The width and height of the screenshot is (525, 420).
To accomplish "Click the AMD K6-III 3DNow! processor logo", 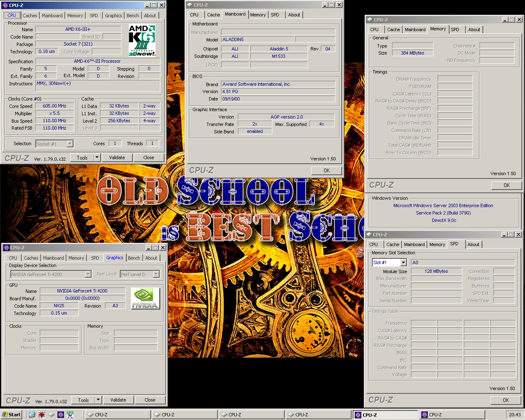I will (x=142, y=40).
